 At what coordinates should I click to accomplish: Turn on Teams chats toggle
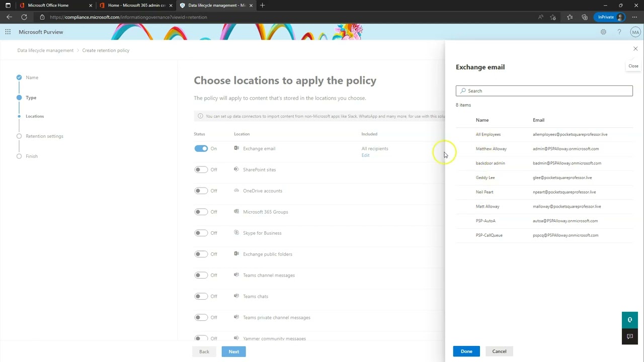coord(201,296)
